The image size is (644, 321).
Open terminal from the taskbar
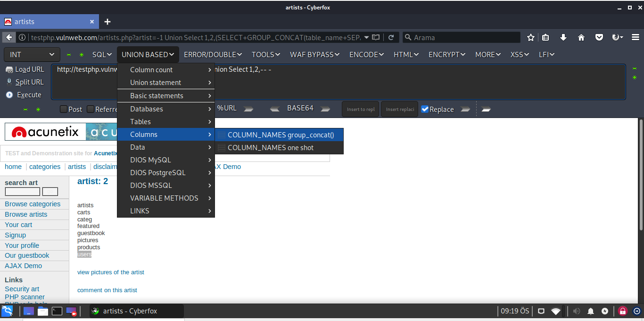pyautogui.click(x=57, y=311)
